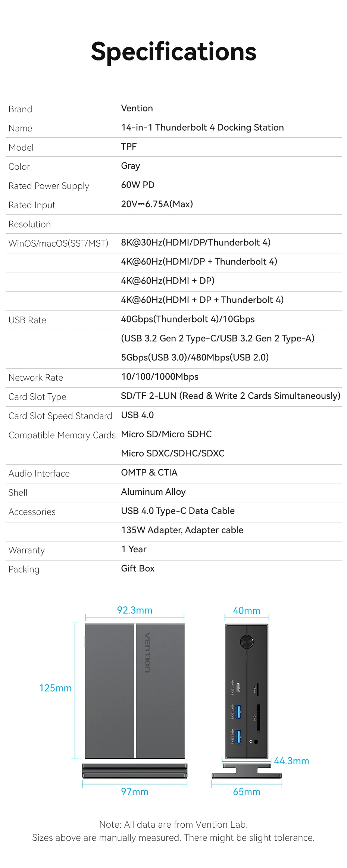Click the 60W PD power supply value
Screen dimensions: 347x868
click(138, 185)
